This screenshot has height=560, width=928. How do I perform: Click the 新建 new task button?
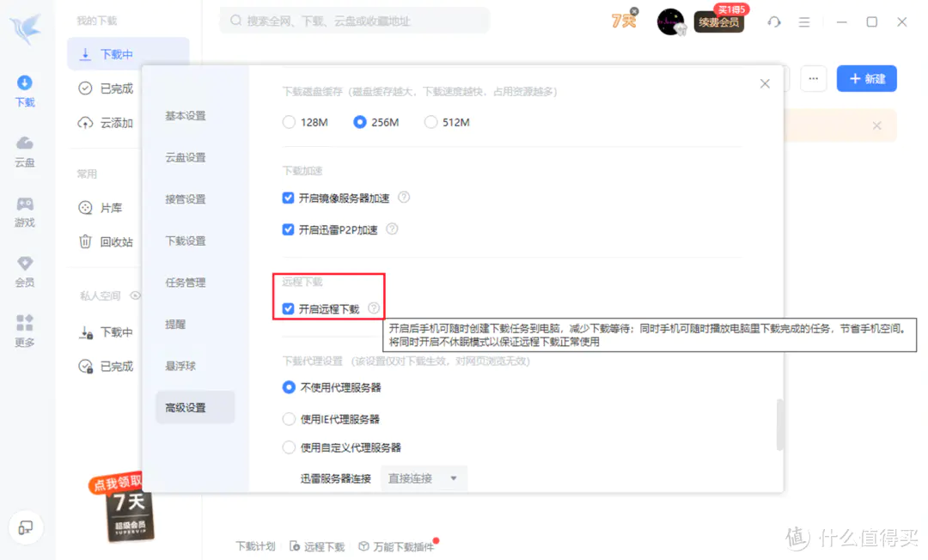[x=866, y=79]
